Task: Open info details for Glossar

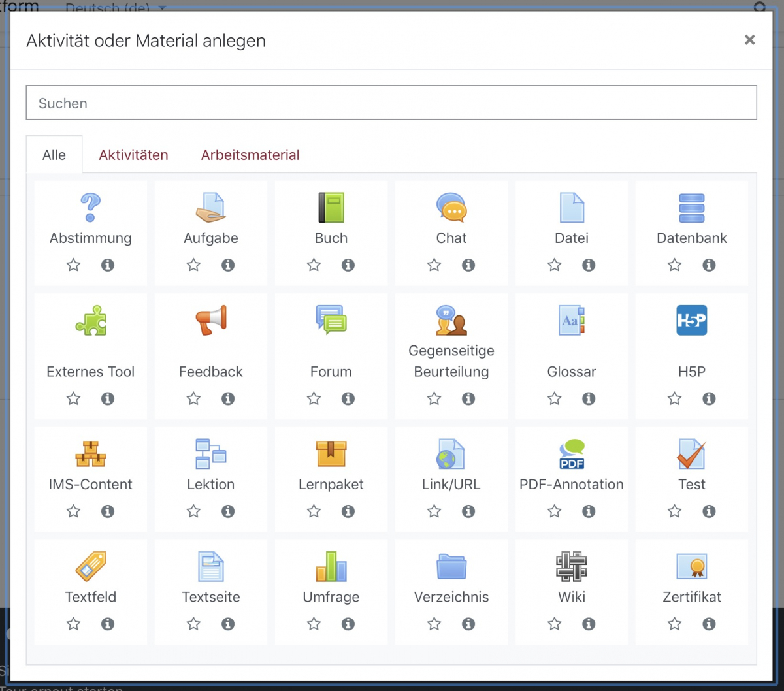Action: pyautogui.click(x=589, y=398)
